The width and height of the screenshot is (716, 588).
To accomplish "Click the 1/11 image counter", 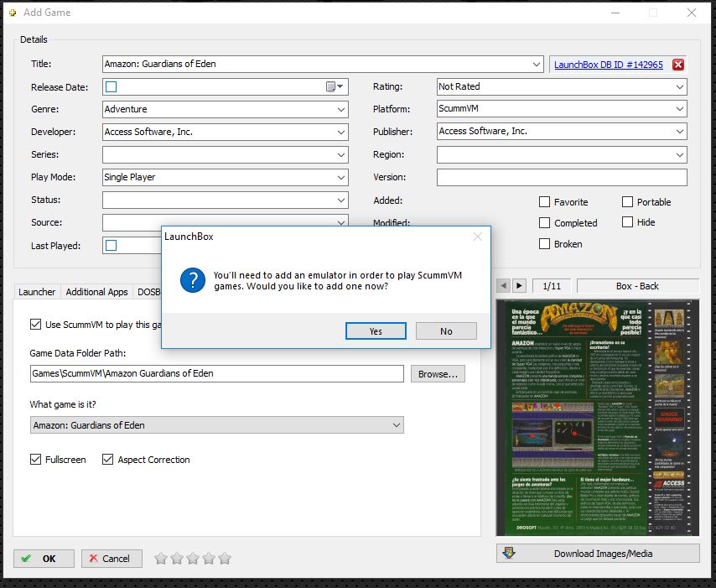I will click(552, 286).
